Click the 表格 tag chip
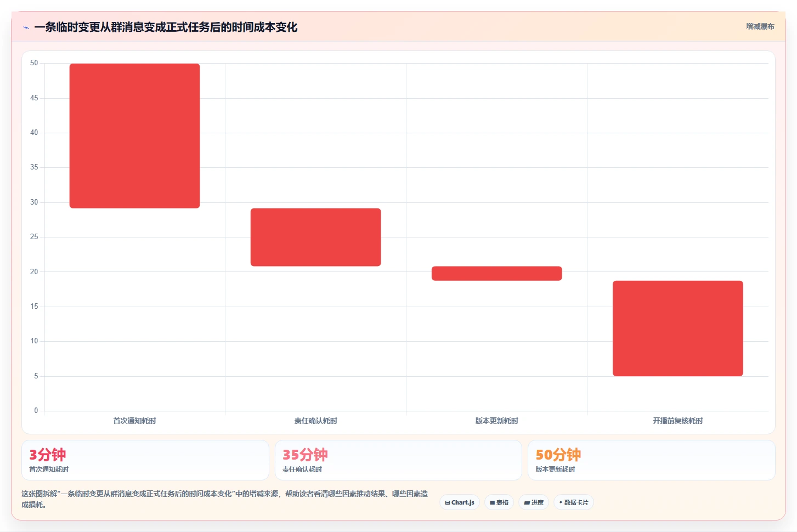This screenshot has height=532, width=797. 499,502
